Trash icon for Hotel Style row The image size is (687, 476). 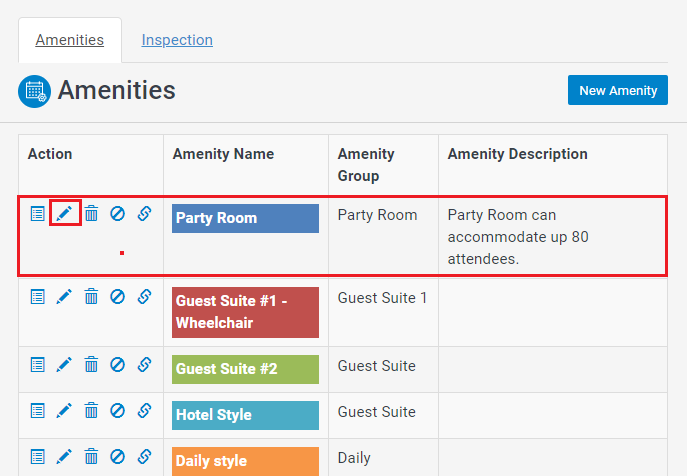(x=91, y=410)
